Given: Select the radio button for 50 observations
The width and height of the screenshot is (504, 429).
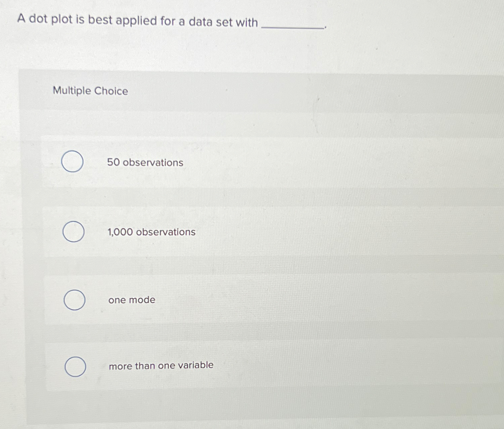Looking at the screenshot, I should coord(73,162).
